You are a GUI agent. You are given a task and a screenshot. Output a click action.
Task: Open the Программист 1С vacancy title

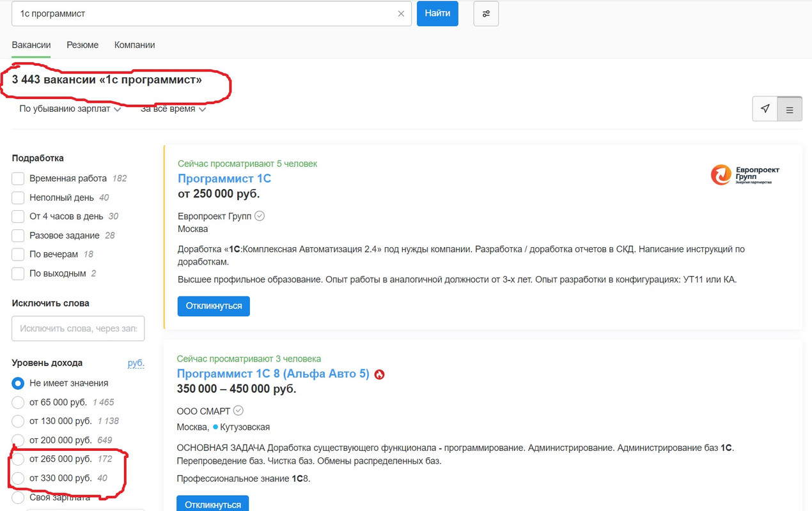coord(224,179)
